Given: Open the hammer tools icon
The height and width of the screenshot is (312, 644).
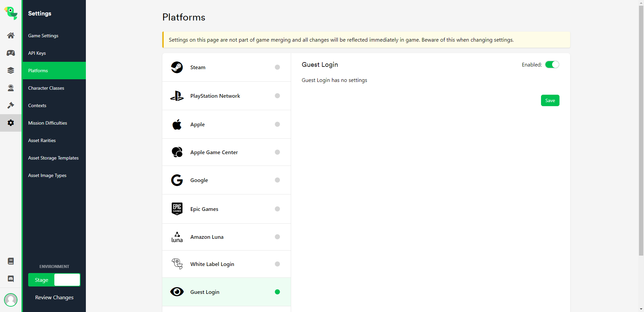Looking at the screenshot, I should coord(11,105).
